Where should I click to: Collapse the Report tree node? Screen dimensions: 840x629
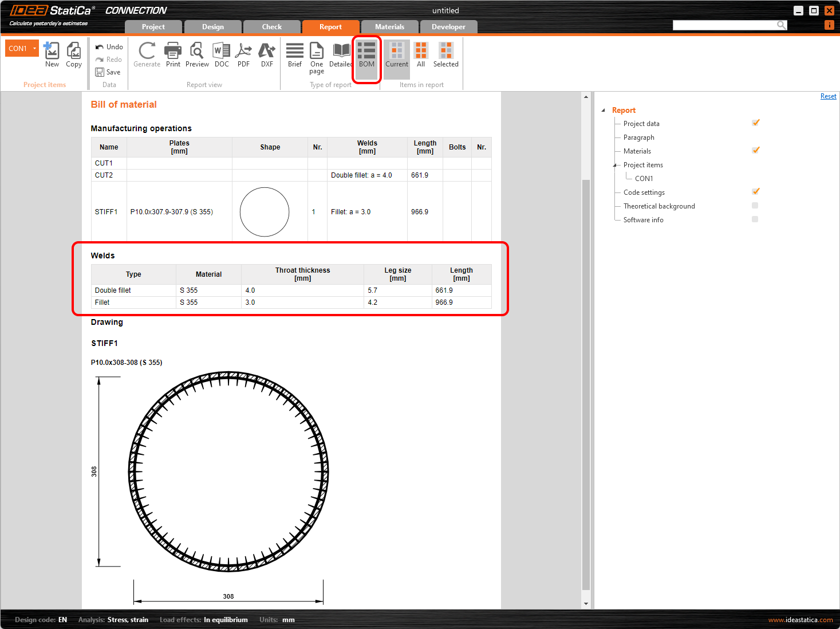pos(604,110)
